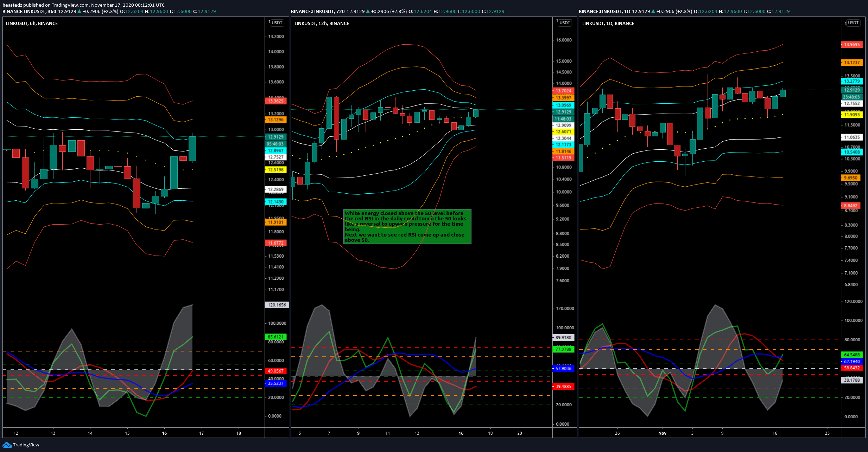Click the TradingView cloud logo icon
Viewport: 868px width, 452px height.
point(7,445)
